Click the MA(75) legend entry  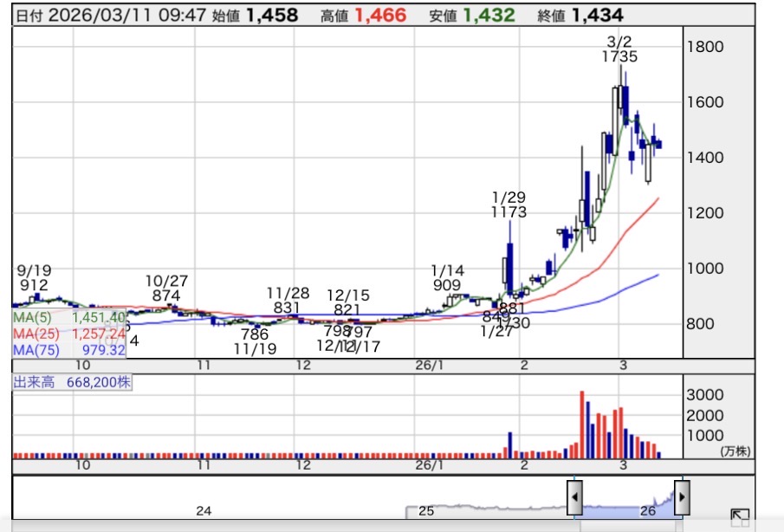[x=69, y=349]
